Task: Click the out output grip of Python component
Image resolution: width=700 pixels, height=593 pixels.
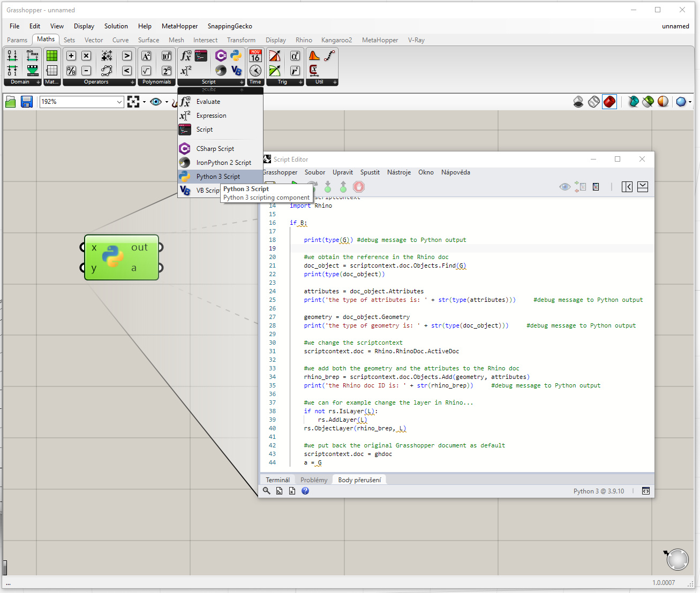Action: pos(160,247)
